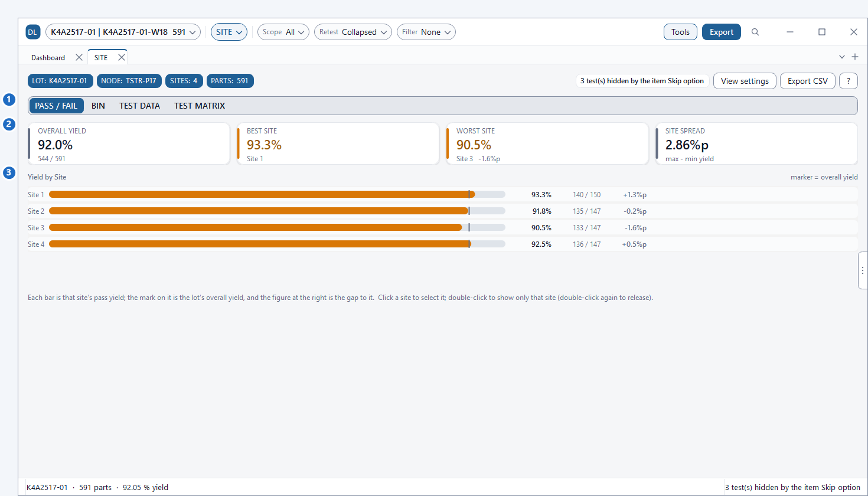Open View settings
Image resolution: width=868 pixels, height=496 pixels.
[x=745, y=81]
